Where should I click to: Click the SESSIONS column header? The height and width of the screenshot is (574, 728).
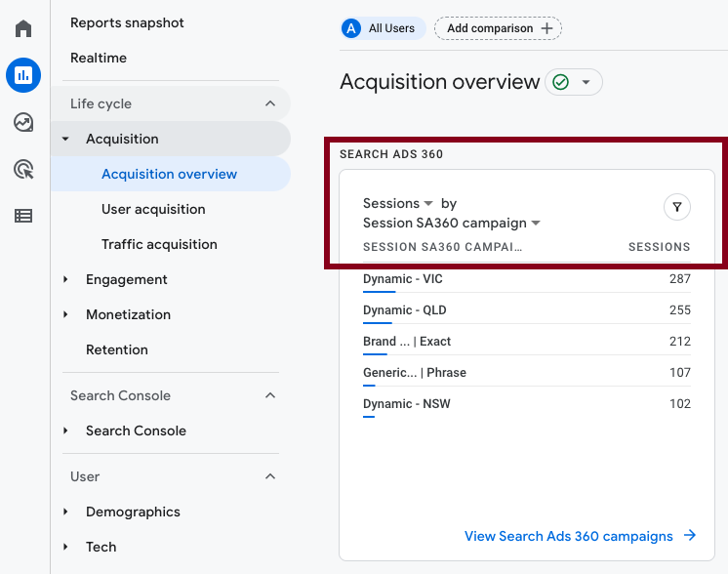tap(660, 247)
